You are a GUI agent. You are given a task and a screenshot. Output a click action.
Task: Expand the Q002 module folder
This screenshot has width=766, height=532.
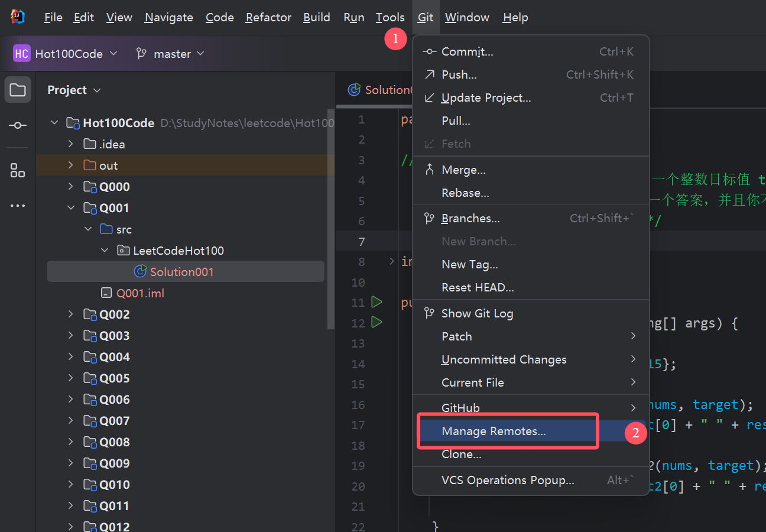71,314
